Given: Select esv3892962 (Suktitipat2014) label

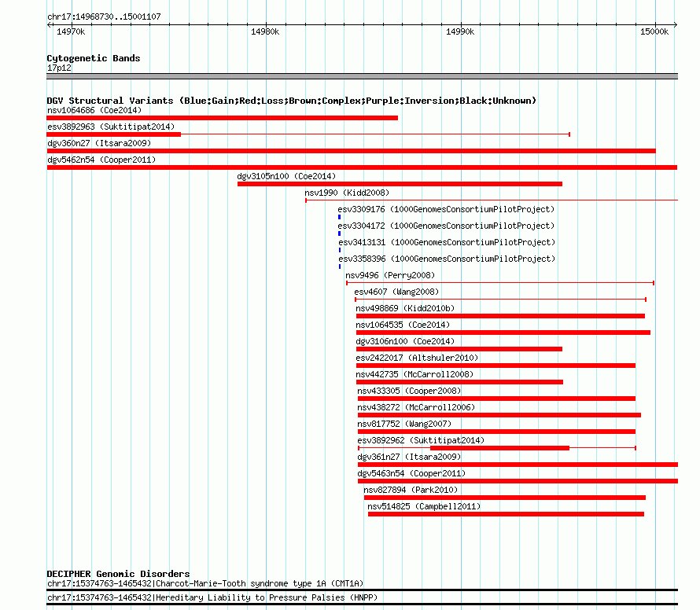Looking at the screenshot, I should 421,440.
